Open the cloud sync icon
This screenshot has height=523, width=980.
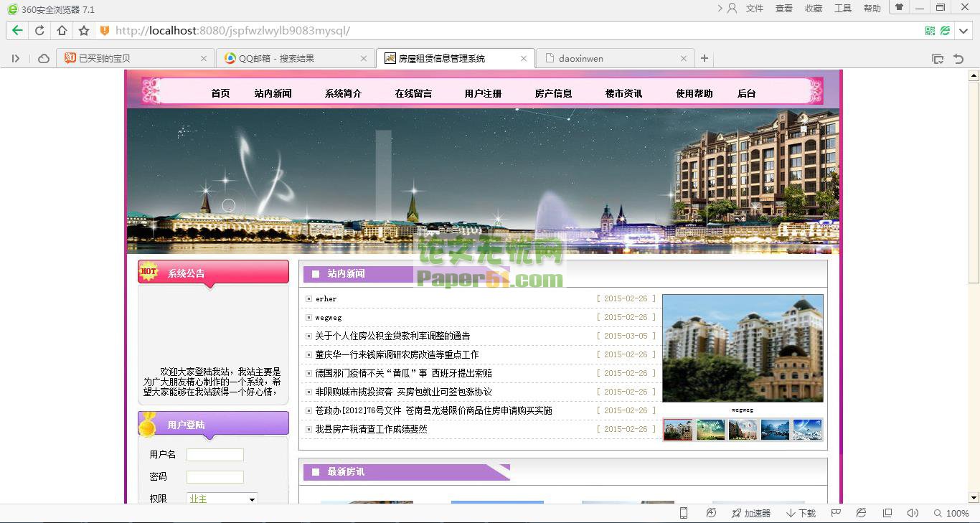(x=43, y=58)
